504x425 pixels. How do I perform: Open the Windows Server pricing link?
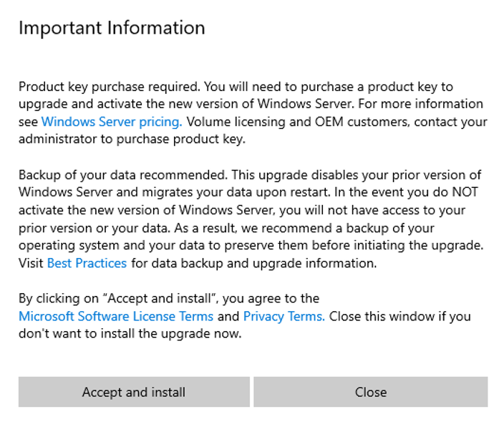[112, 122]
